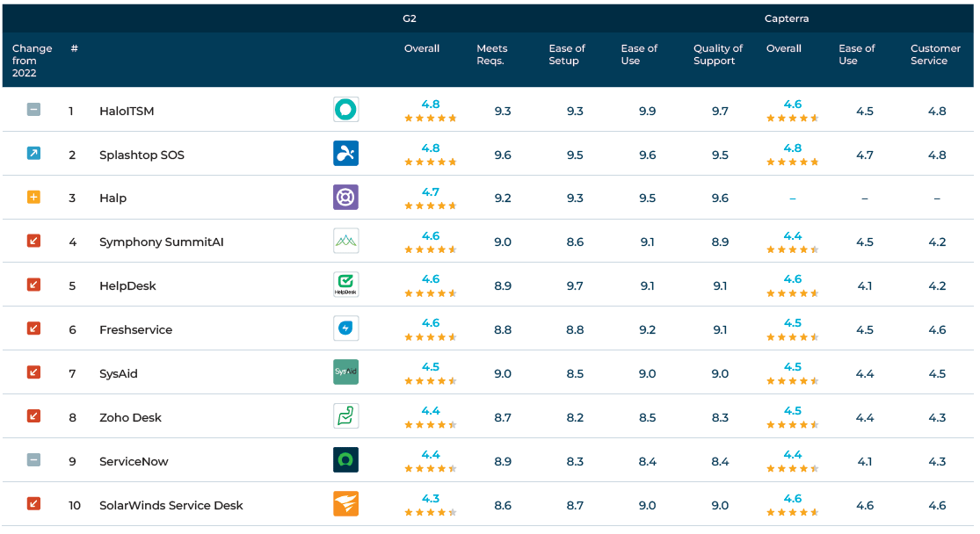Select the Quality of Support column header
Viewport: 980px width, 534px height.
(x=717, y=54)
